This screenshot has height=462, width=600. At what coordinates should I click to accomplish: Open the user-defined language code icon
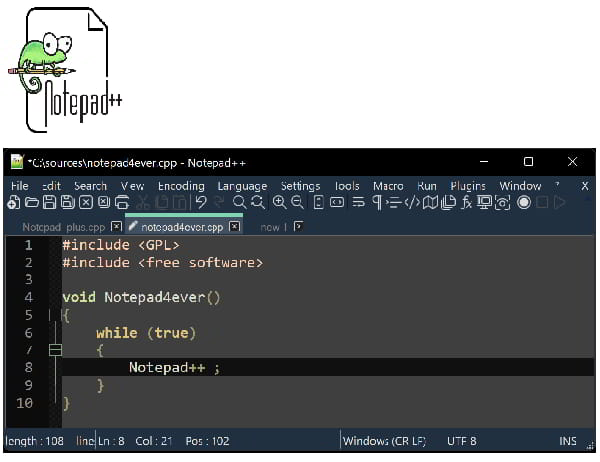pyautogui.click(x=412, y=202)
